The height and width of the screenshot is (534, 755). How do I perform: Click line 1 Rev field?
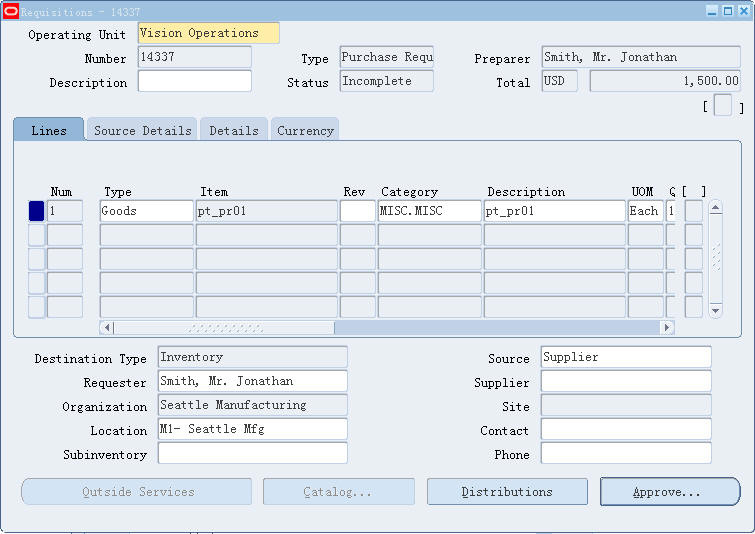pos(357,211)
